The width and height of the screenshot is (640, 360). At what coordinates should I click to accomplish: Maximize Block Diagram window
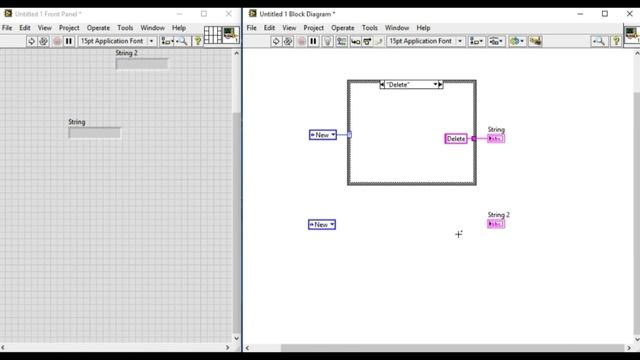click(x=605, y=14)
